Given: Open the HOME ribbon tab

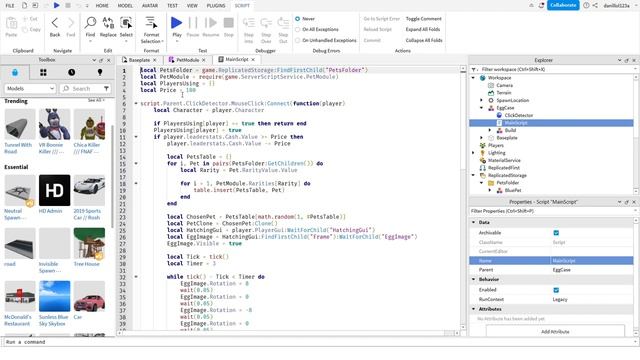Looking at the screenshot, I should [x=102, y=6].
